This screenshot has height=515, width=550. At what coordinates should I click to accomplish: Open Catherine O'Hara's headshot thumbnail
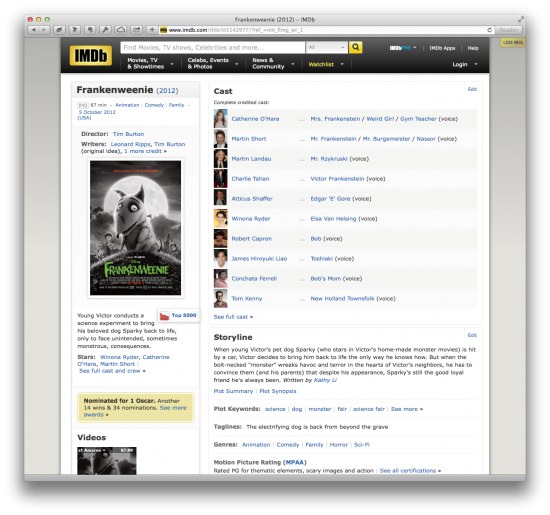[x=221, y=119]
